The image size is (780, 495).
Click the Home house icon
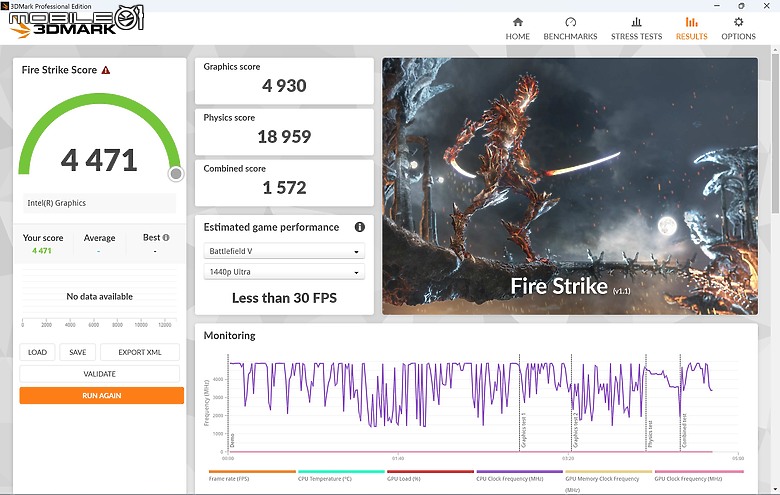(518, 22)
